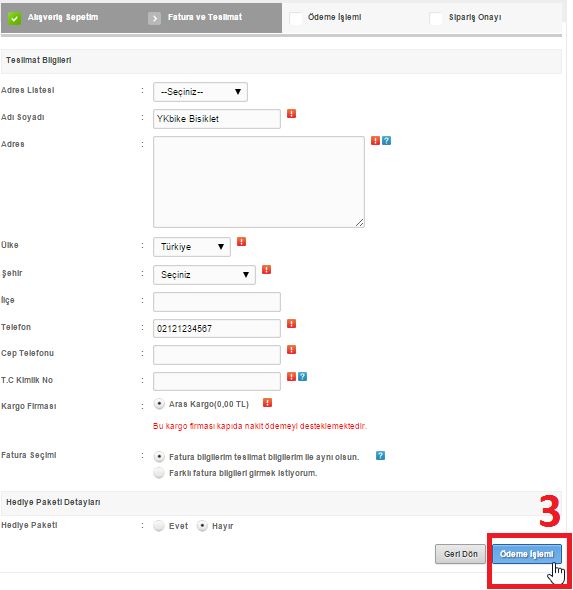Click the red warning icon beside the Ülke dropdown
This screenshot has height=590, width=573.
click(x=241, y=242)
